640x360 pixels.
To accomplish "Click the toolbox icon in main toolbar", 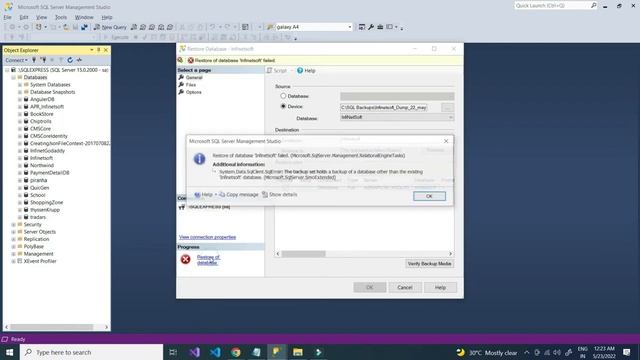I will coord(380,27).
